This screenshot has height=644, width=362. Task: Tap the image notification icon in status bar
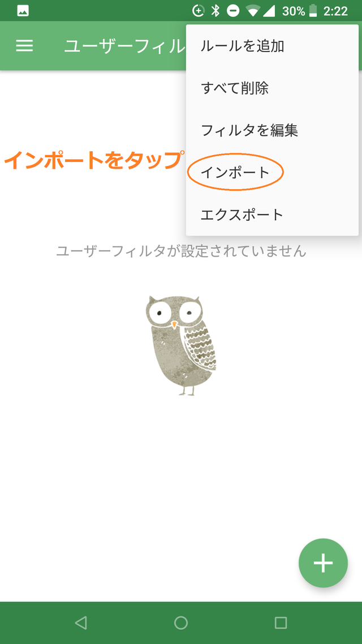tap(23, 11)
